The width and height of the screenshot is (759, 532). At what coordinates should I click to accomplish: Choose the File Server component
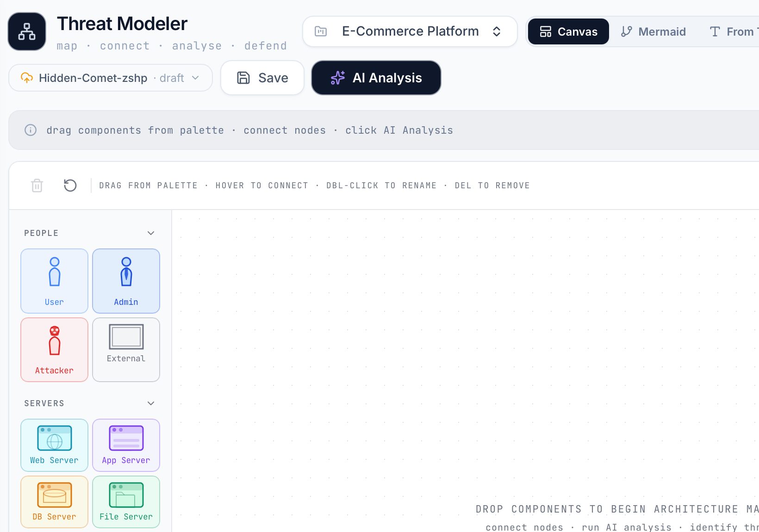[x=126, y=502]
